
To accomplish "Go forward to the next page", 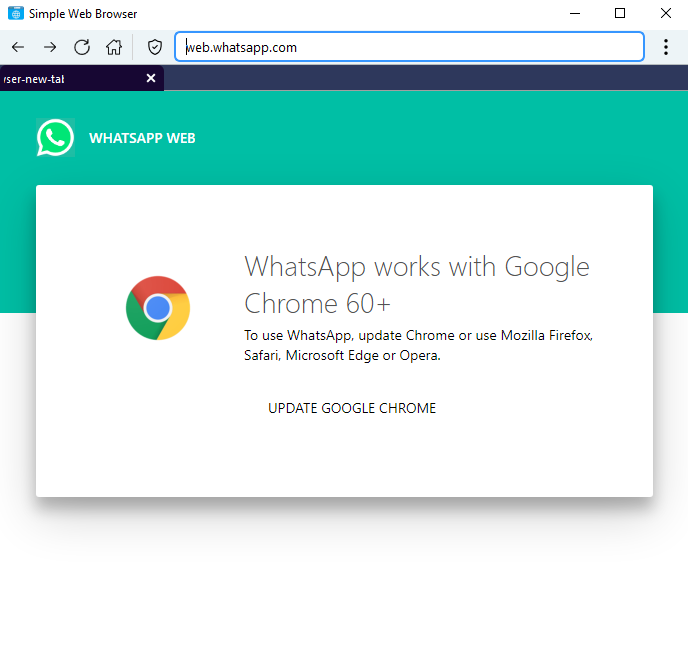I will click(x=50, y=47).
